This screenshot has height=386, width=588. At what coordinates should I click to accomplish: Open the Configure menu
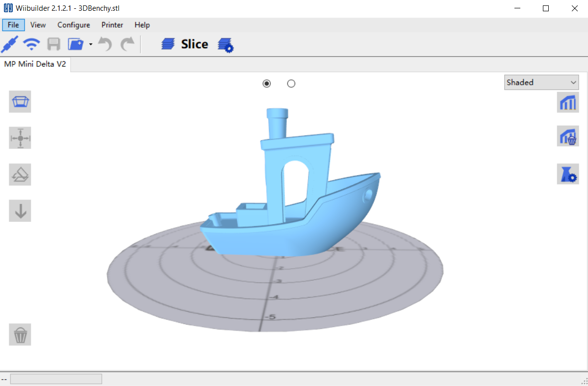click(x=74, y=25)
